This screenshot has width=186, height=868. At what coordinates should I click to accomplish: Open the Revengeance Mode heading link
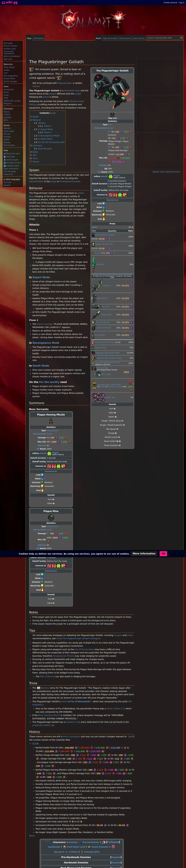pyautogui.click(x=46, y=343)
